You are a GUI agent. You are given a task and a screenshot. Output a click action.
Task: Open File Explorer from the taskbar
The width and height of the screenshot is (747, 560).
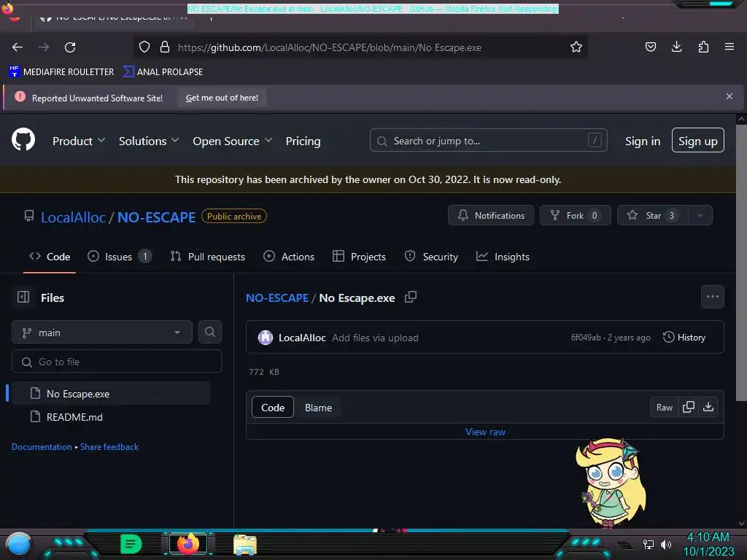click(245, 545)
